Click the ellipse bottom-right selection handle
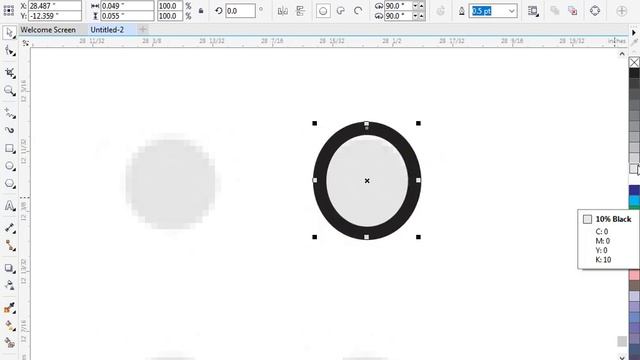The height and width of the screenshot is (360, 640). tap(418, 237)
